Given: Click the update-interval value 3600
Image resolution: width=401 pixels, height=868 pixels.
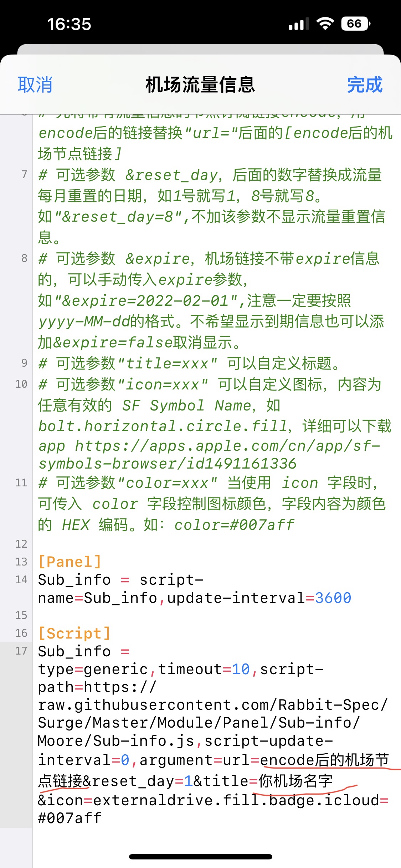Looking at the screenshot, I should click(333, 598).
